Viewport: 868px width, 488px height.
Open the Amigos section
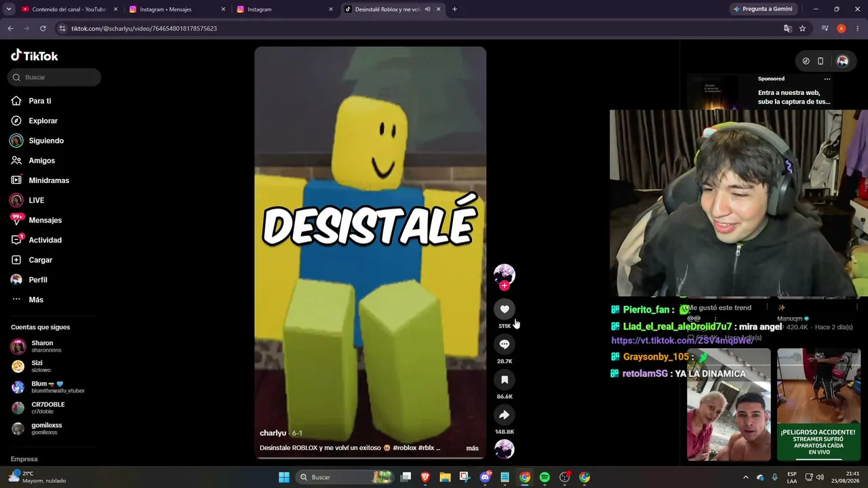[41, 161]
